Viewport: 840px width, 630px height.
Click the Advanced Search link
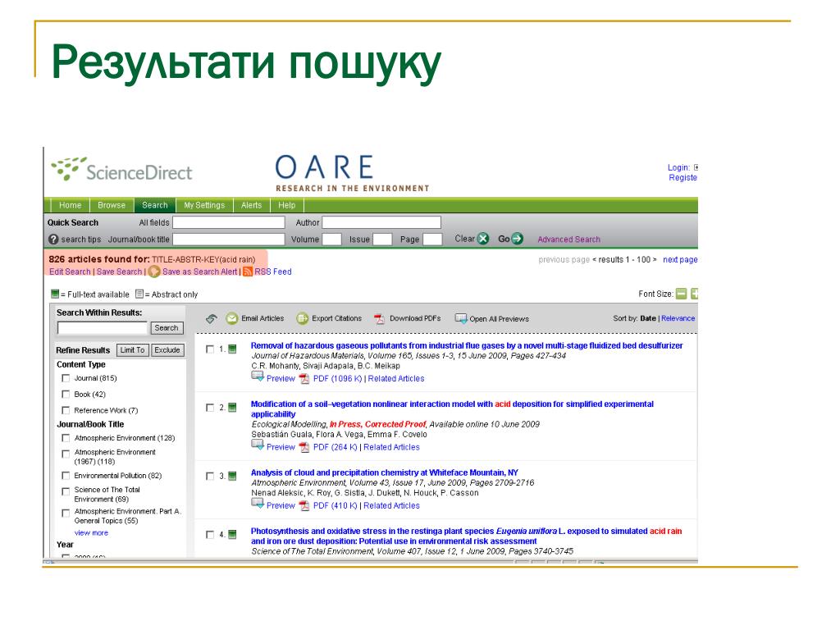click(x=569, y=240)
